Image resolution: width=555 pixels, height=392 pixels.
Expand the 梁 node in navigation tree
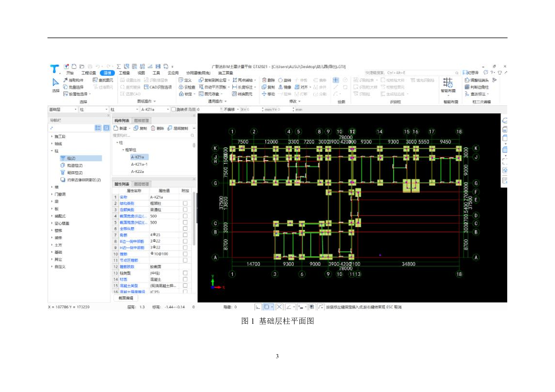(52, 202)
